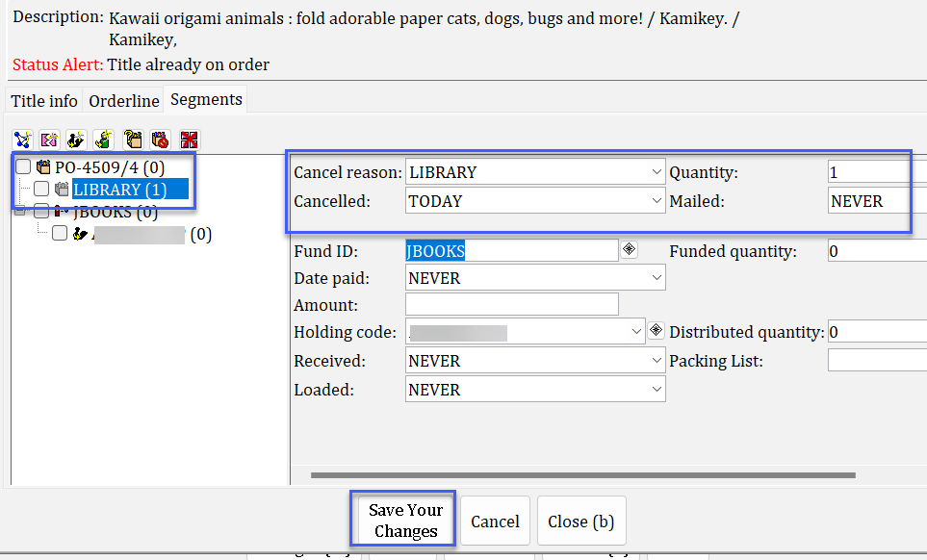Click the gadget icon beside Fund ID field
927x560 pixels.
(629, 250)
